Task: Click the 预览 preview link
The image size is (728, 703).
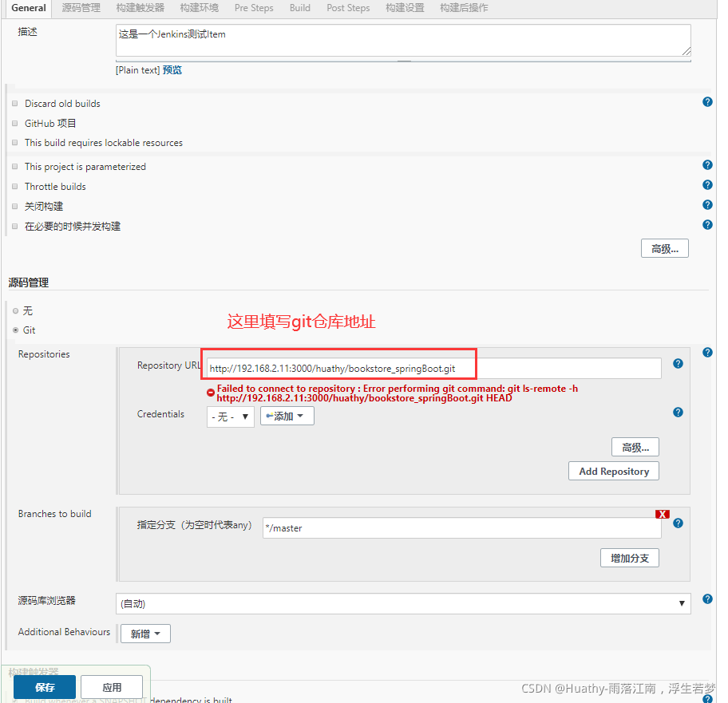Action: 172,70
